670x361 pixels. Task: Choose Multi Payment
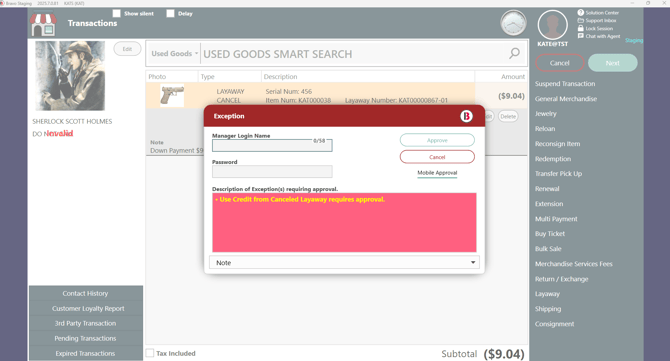556,219
